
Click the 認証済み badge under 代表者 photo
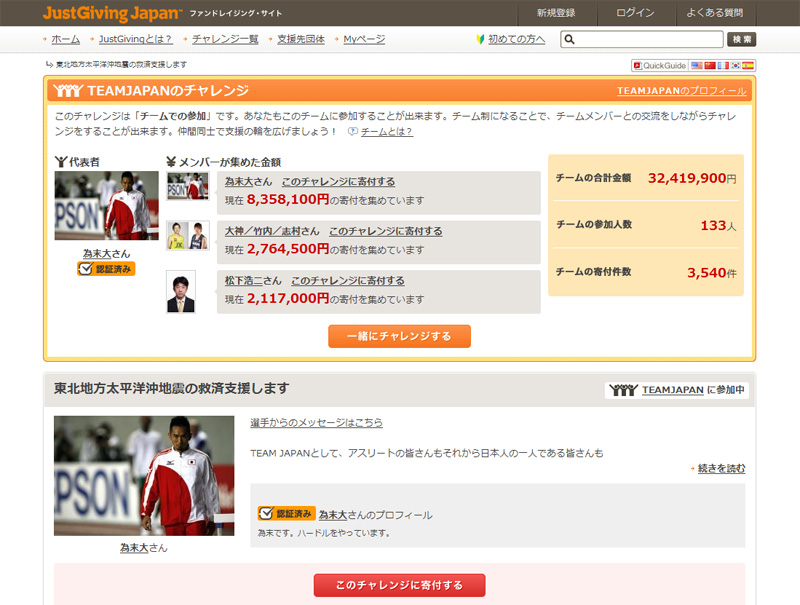(106, 269)
